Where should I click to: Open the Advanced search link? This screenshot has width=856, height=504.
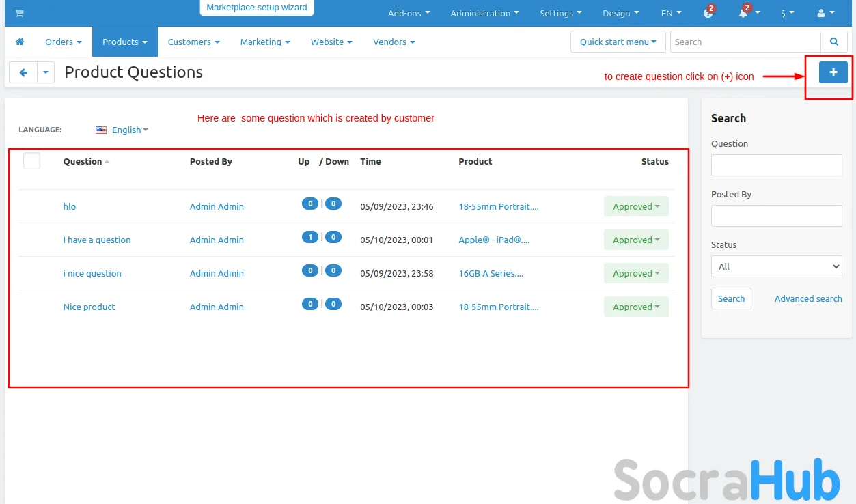807,298
